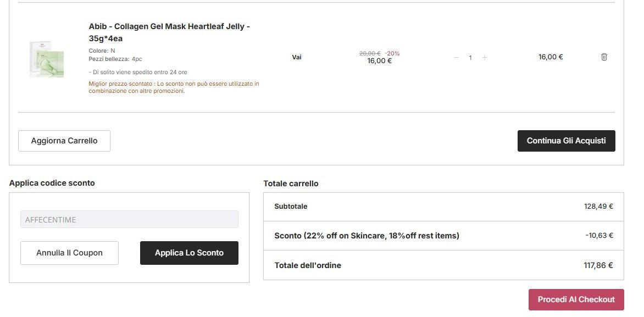Delete the Abib mask with trash icon

[x=604, y=57]
